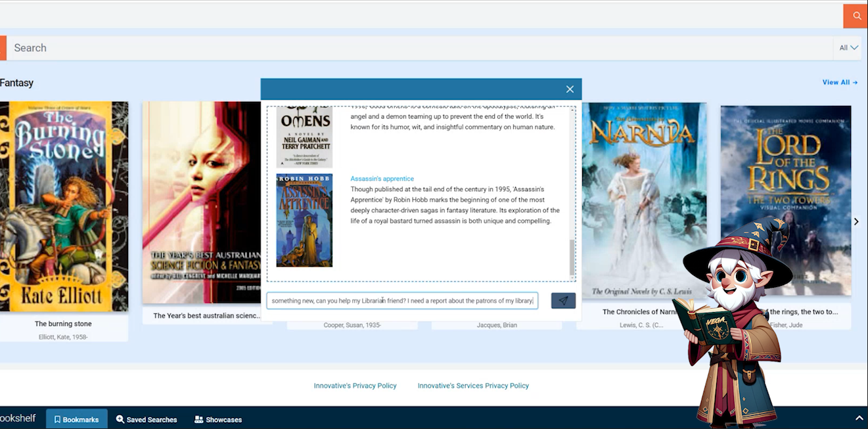This screenshot has width=868, height=429.
Task: Click the Showcases icon
Action: point(198,419)
